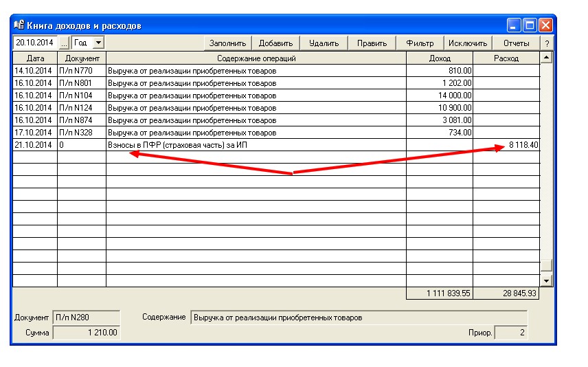This screenshot has height=367, width=588.
Task: Click the Править button
Action: click(372, 43)
